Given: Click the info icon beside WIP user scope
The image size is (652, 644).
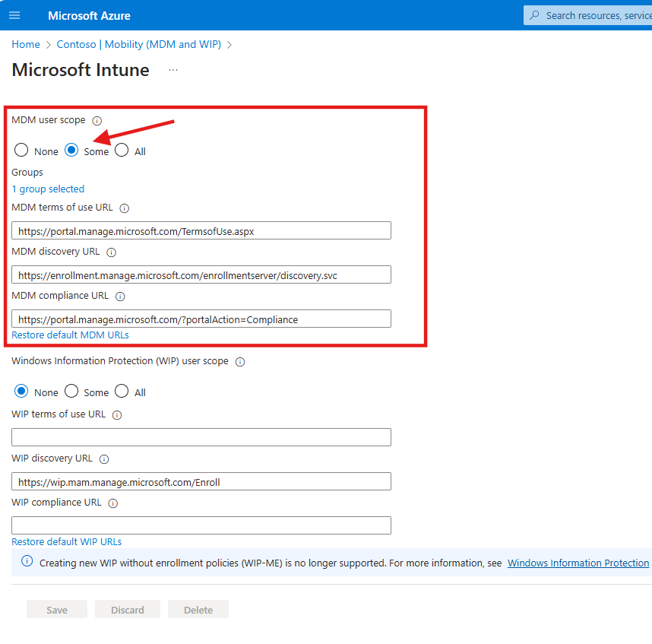Looking at the screenshot, I should point(240,362).
